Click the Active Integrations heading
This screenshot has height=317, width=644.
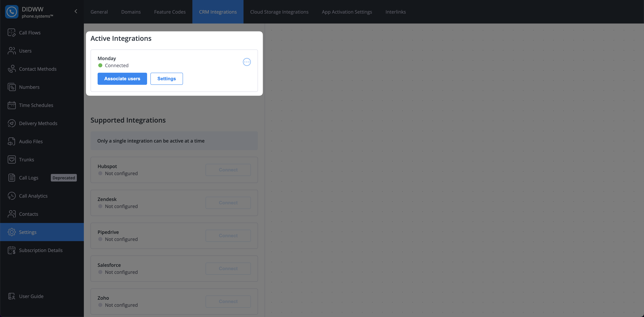click(121, 38)
